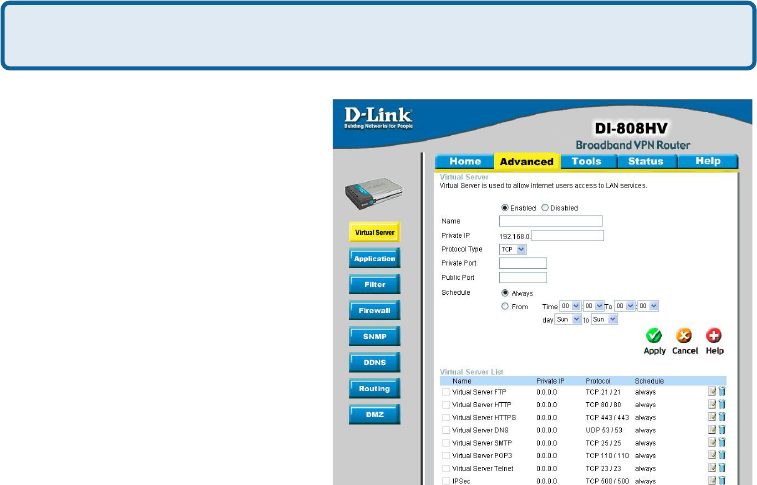Image resolution: width=757 pixels, height=485 pixels.
Task: Check the Virtual Server SMTP checkbox
Action: click(446, 443)
